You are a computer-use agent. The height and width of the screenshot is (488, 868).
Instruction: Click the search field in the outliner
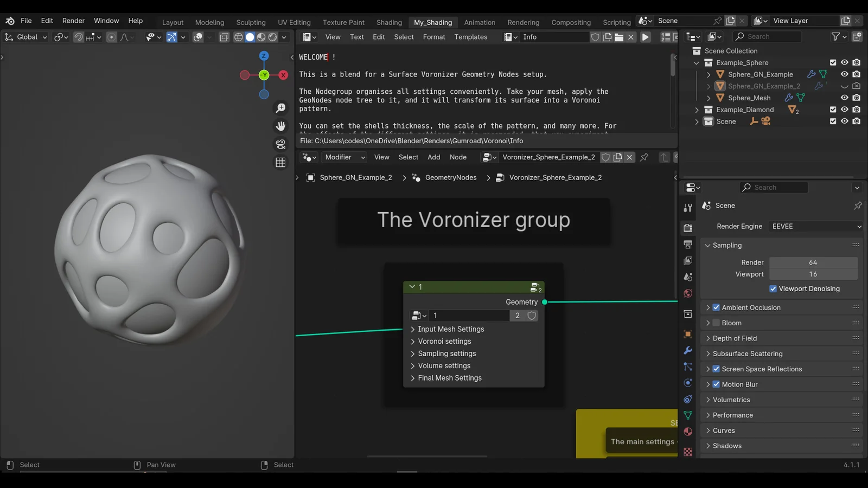point(767,36)
